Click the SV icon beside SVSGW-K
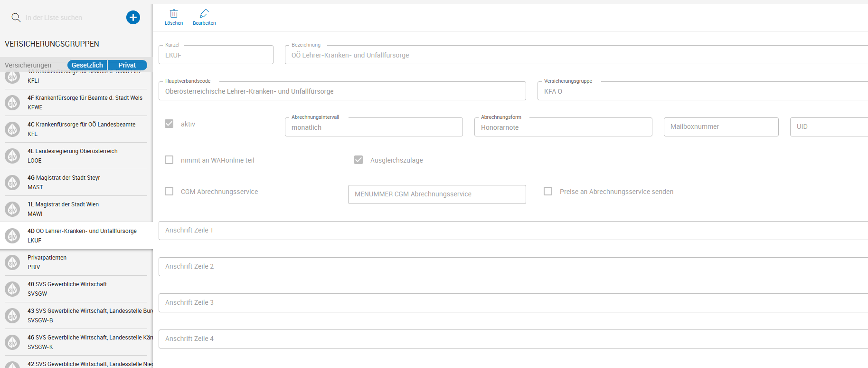Viewport: 868px width, 368px height. point(12,342)
